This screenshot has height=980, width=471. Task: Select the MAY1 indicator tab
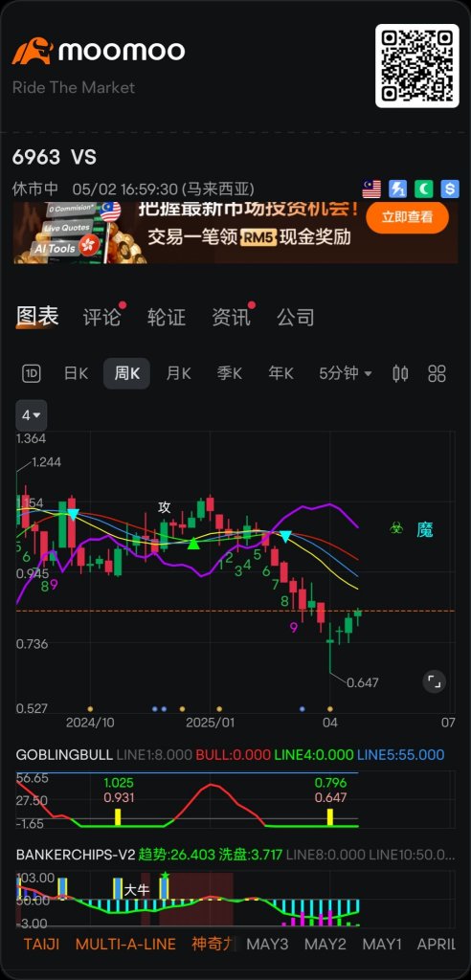coord(383,944)
